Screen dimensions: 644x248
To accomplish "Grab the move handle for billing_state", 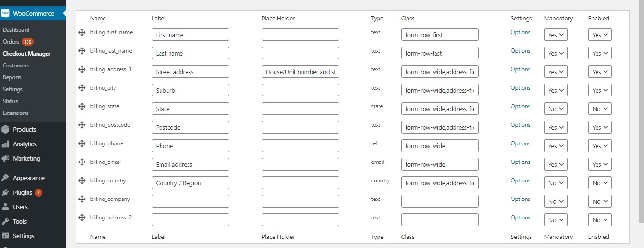I will 82,106.
